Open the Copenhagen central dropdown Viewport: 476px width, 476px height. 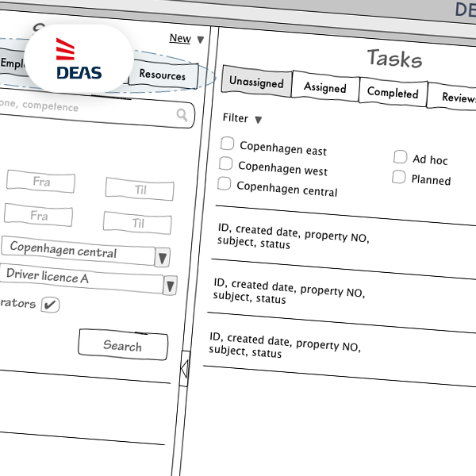163,257
